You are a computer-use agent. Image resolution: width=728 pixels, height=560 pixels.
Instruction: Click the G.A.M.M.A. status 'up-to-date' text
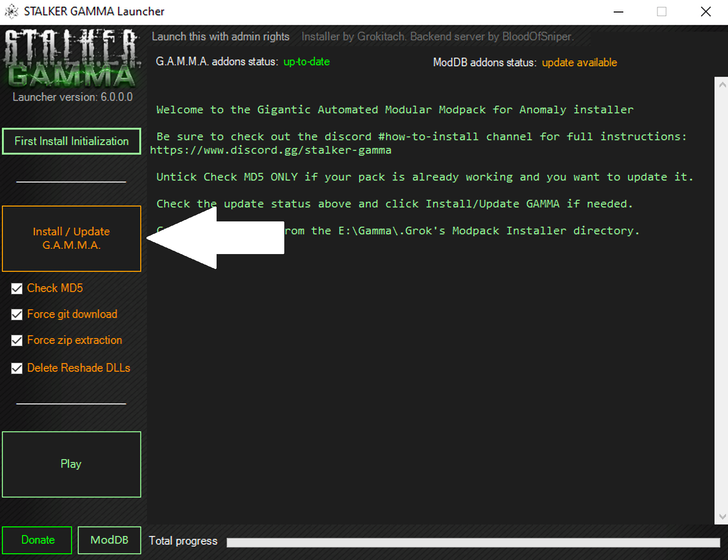tap(306, 61)
